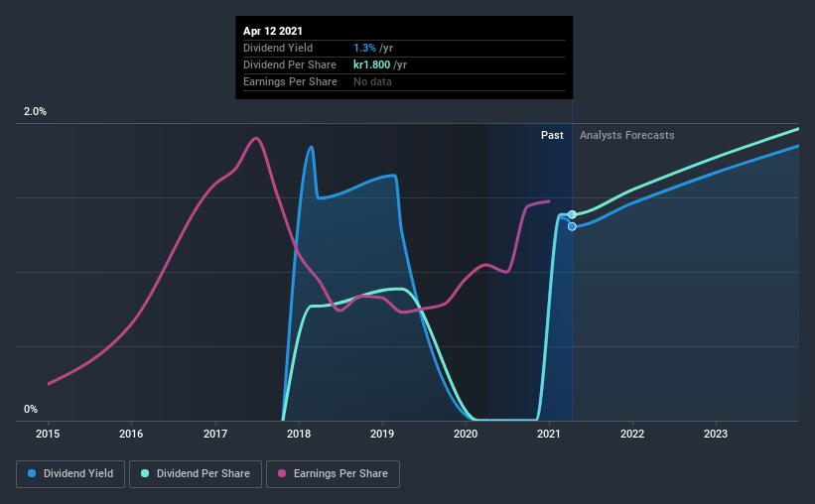Select the blue data point marker on chart
Screen dimensions: 815x504
572,226
